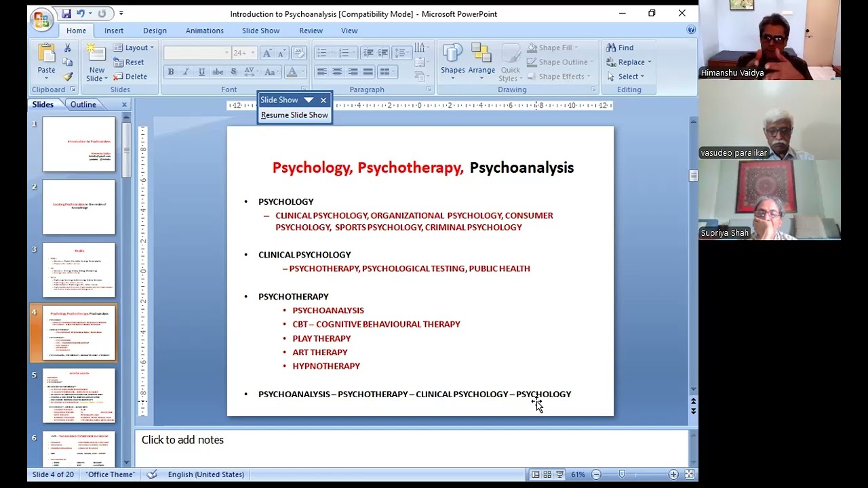Click the Paste clipboard icon
Image resolution: width=868 pixels, height=488 pixels.
(x=46, y=53)
